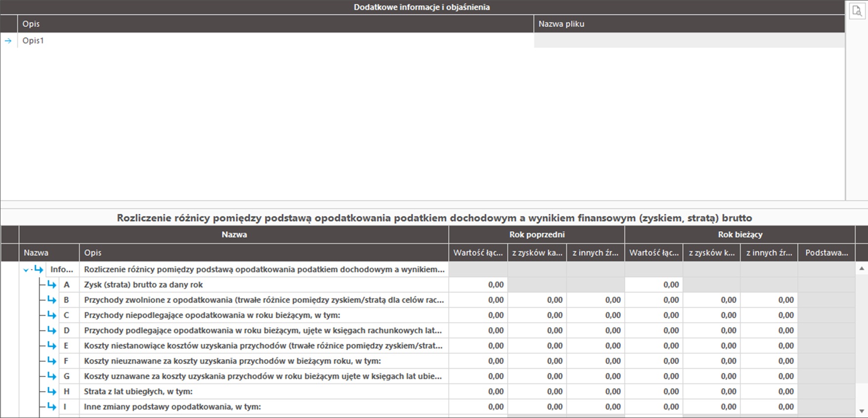Click the arrow icon beside row B
This screenshot has width=868, height=418.
(51, 300)
